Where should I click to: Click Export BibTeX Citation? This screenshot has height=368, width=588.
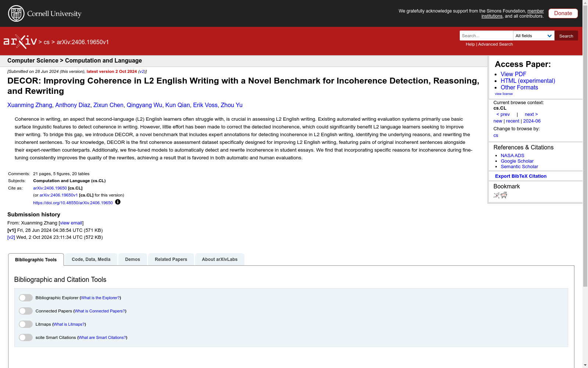521,176
